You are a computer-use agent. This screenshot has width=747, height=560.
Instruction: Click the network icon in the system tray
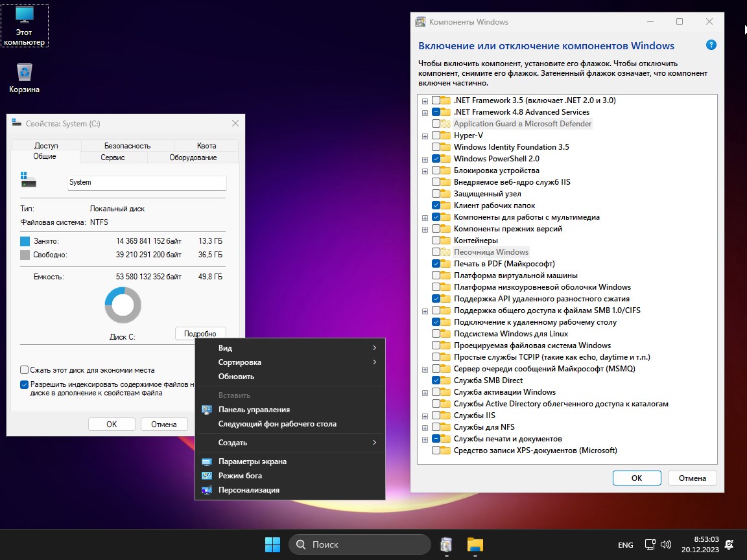[650, 544]
